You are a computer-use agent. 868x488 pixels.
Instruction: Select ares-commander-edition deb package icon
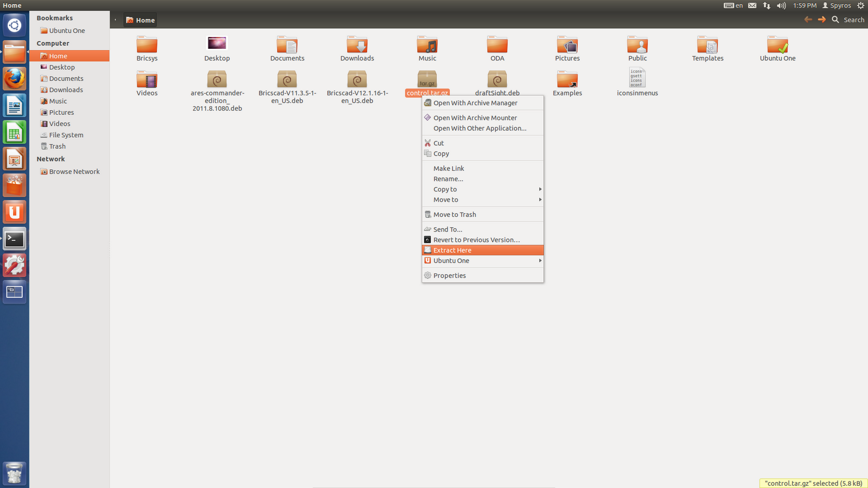point(217,80)
